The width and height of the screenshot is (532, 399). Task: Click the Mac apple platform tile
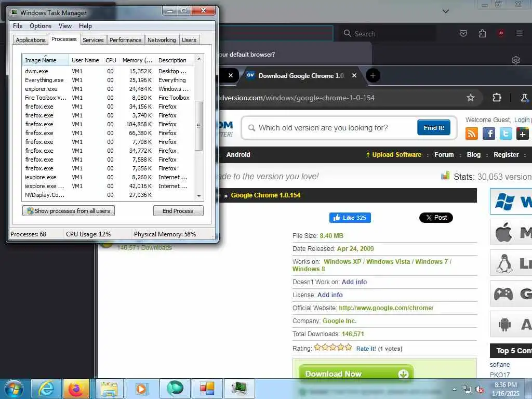click(x=511, y=232)
